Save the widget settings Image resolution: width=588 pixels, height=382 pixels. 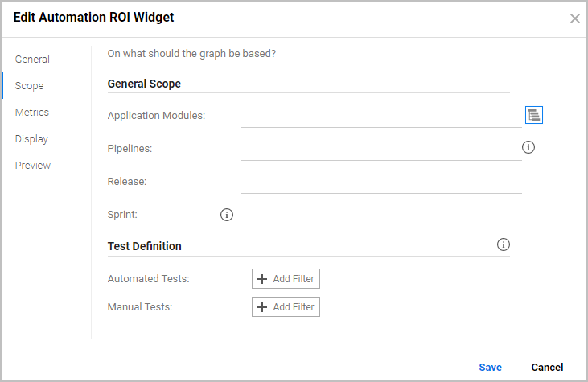[x=490, y=367]
